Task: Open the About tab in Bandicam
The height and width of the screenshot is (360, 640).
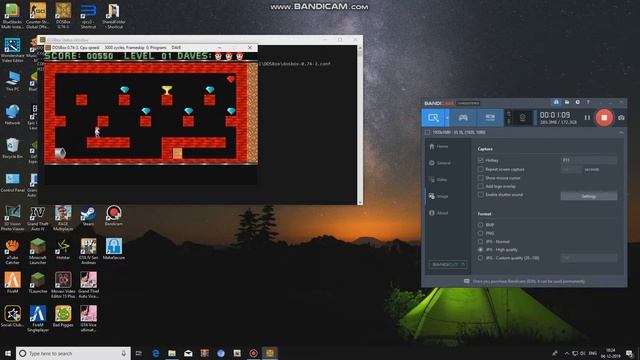Action: (439, 213)
